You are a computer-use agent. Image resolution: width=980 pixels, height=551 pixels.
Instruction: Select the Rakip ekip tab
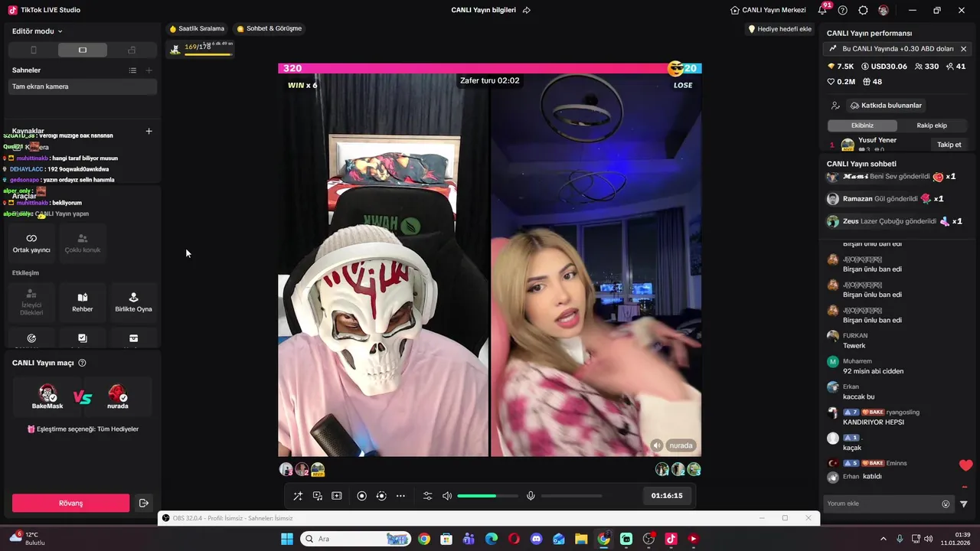pos(932,126)
